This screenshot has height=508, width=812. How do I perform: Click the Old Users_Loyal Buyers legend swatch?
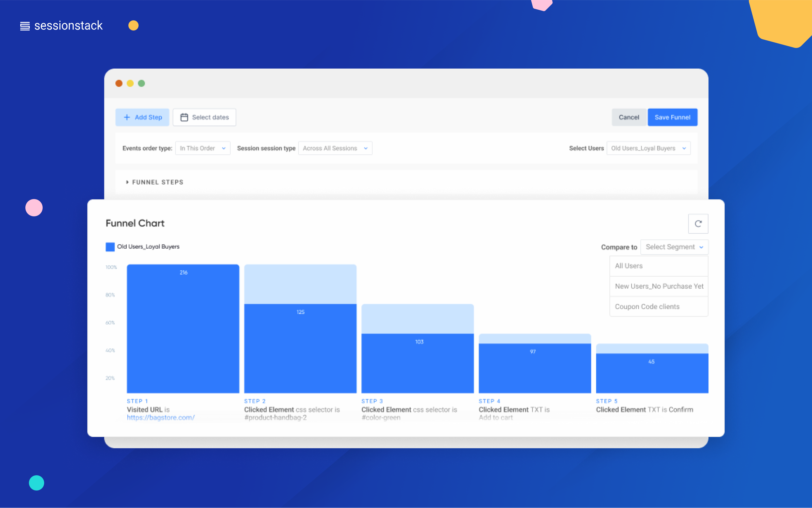pyautogui.click(x=110, y=247)
